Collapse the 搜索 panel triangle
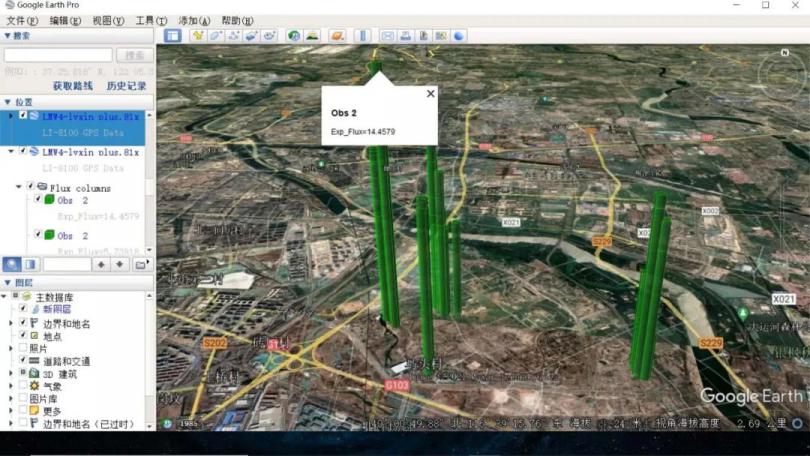This screenshot has width=810, height=456. 7,36
